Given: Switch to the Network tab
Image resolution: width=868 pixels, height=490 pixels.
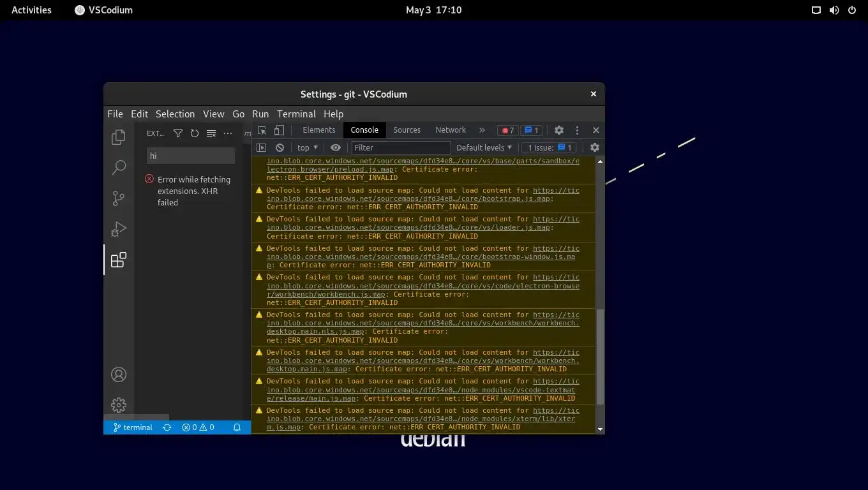Looking at the screenshot, I should pyautogui.click(x=451, y=130).
